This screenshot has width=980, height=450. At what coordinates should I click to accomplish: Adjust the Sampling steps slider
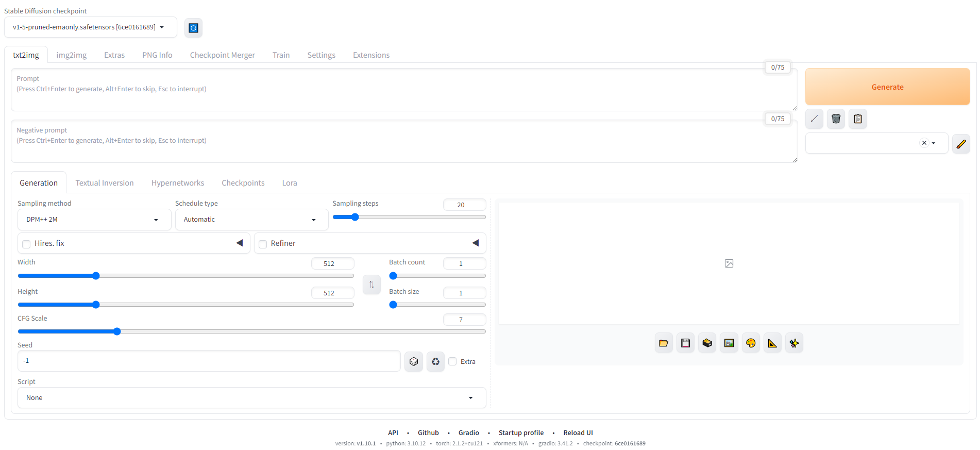(x=409, y=217)
